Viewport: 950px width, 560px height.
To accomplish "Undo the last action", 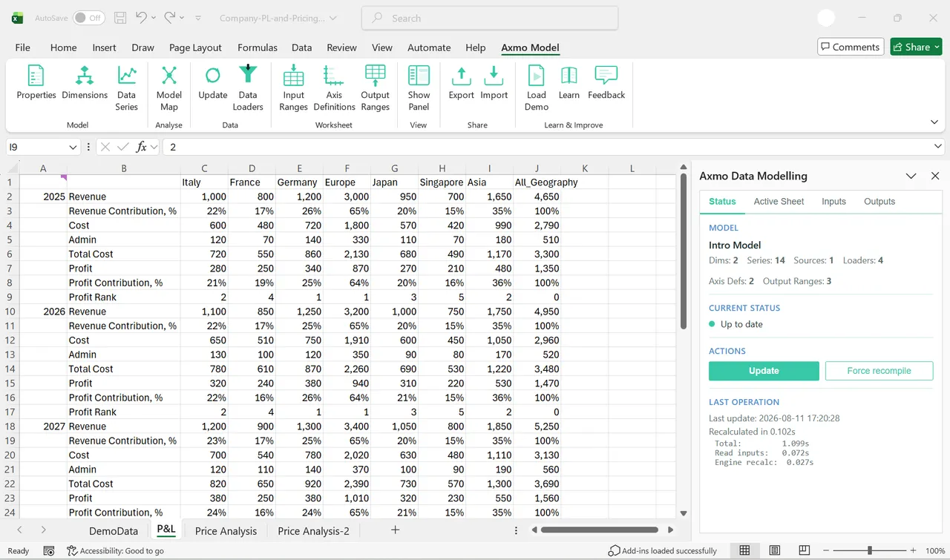I will tap(142, 18).
